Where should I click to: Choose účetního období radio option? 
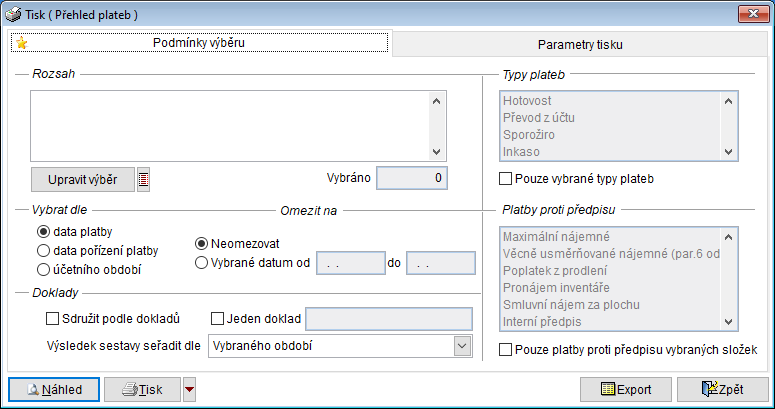point(43,269)
